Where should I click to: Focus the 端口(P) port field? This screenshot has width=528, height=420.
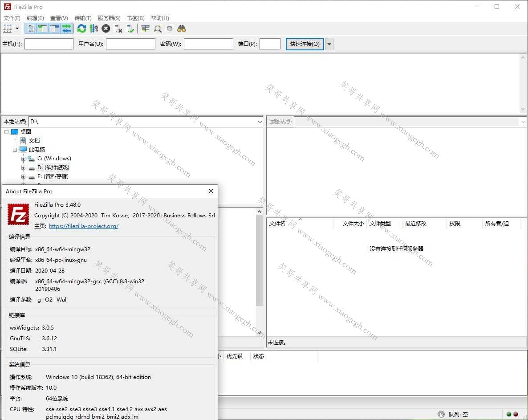pos(270,44)
